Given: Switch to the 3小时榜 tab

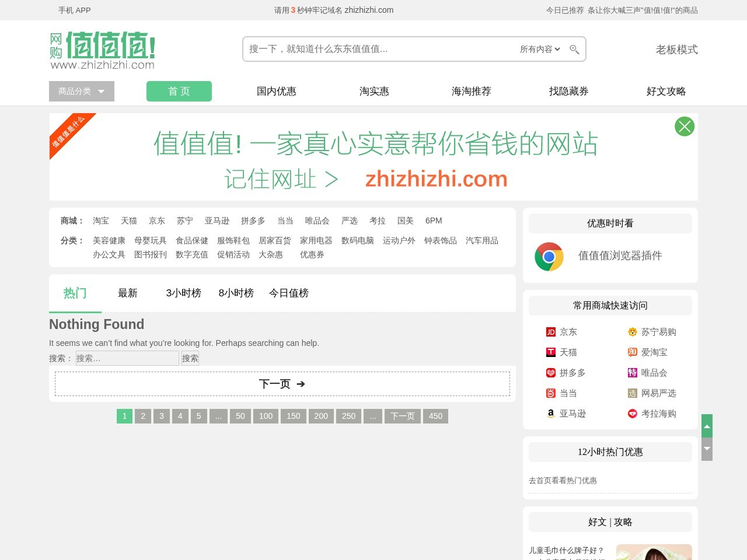Looking at the screenshot, I should tap(184, 293).
